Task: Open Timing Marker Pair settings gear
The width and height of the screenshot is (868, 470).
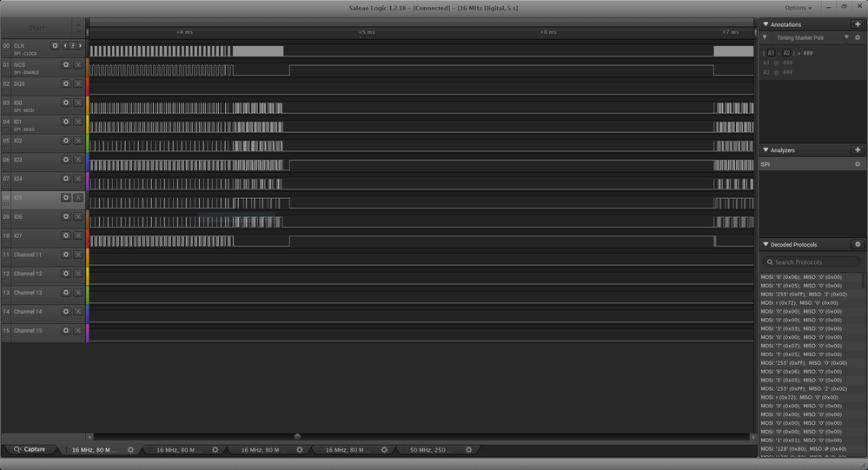Action: 858,37
